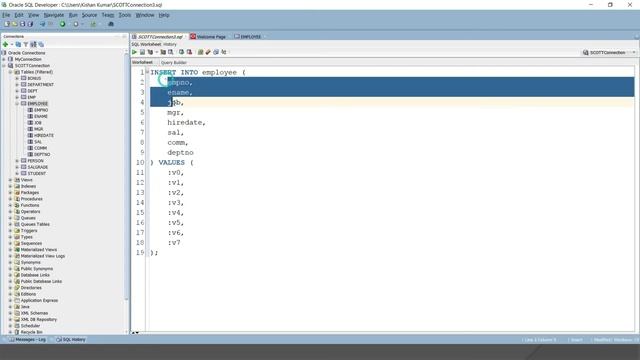Viewport: 640px width, 360px height.
Task: Select the Recycle Bin node
Action: coord(31,332)
